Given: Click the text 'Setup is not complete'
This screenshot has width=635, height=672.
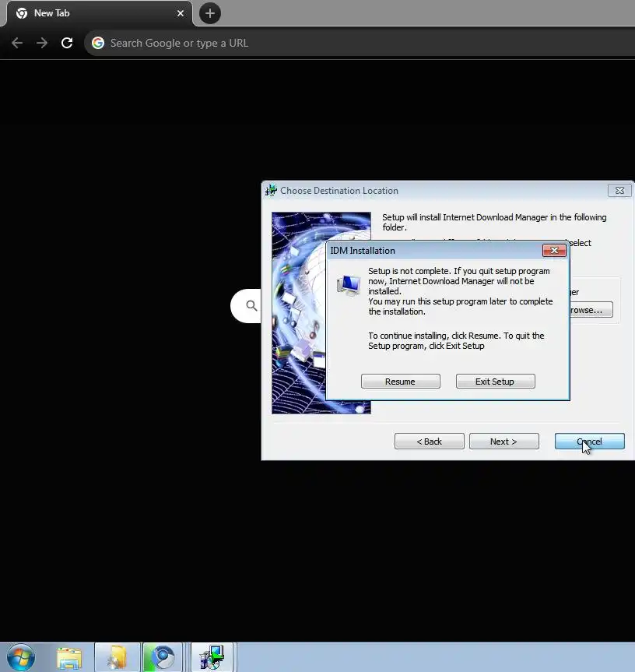Looking at the screenshot, I should (409, 271).
